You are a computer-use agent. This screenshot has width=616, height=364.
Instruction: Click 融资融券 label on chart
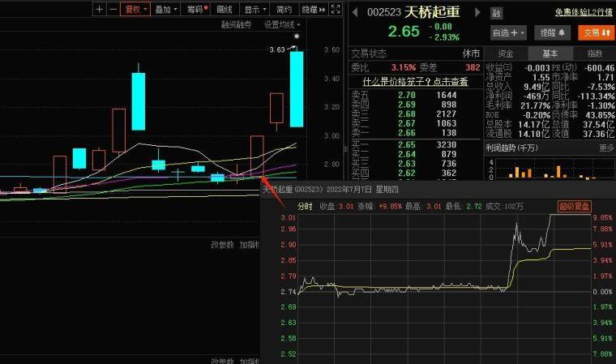pyautogui.click(x=236, y=25)
